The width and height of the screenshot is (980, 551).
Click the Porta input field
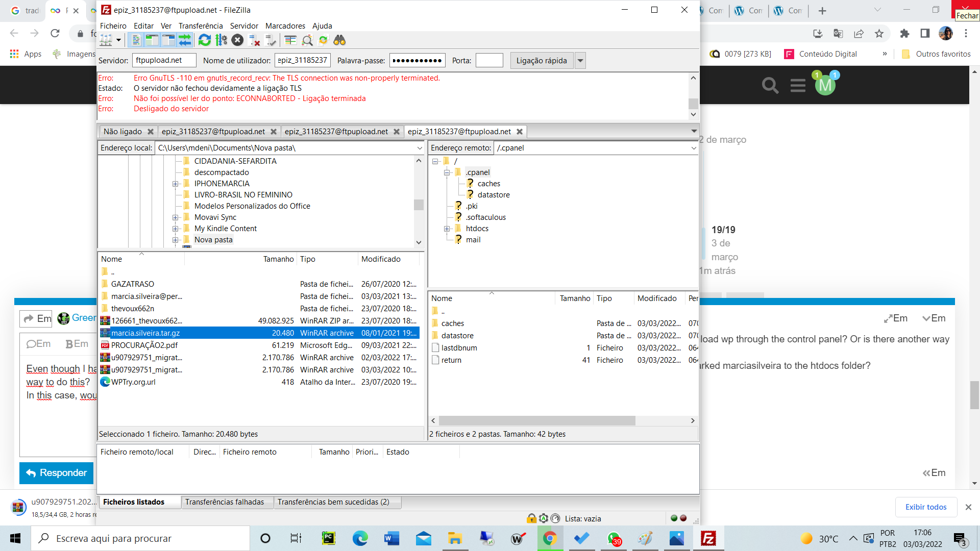click(489, 61)
